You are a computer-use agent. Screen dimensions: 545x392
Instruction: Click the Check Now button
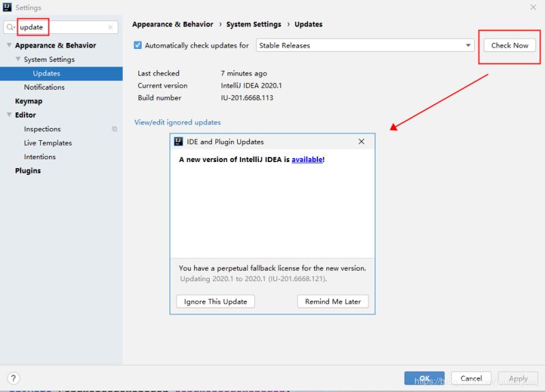(x=510, y=45)
